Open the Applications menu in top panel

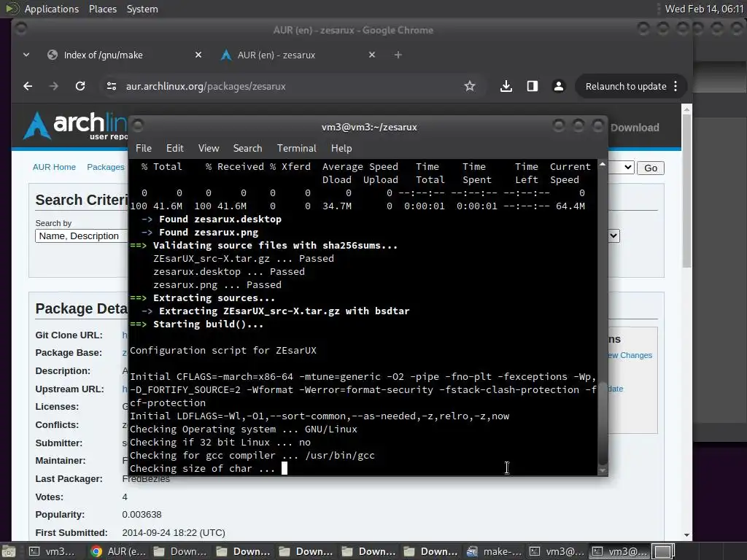[52, 9]
